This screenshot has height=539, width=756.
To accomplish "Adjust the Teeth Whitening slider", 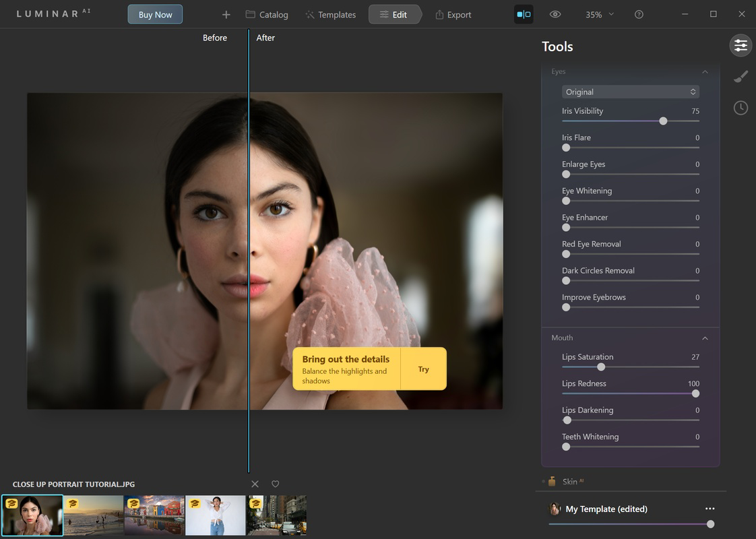I will (566, 446).
